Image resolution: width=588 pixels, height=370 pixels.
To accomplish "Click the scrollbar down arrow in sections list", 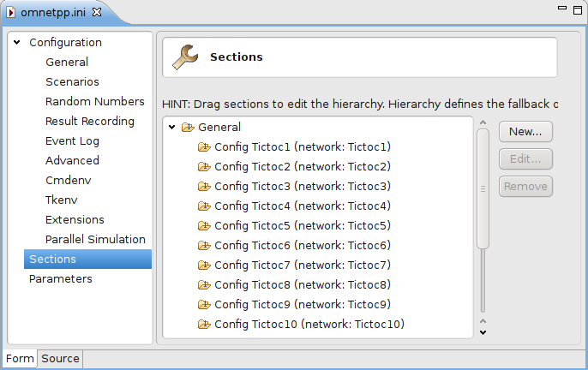I will point(483,332).
